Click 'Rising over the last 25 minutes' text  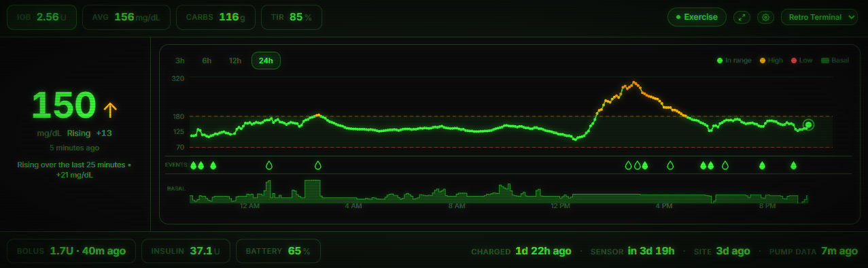(75, 169)
